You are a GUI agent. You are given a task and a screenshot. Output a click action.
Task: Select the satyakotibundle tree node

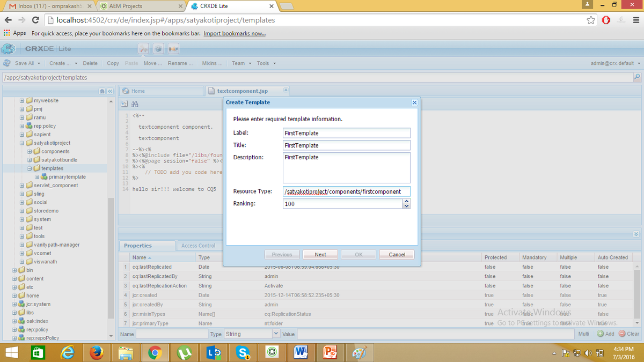pos(59,160)
